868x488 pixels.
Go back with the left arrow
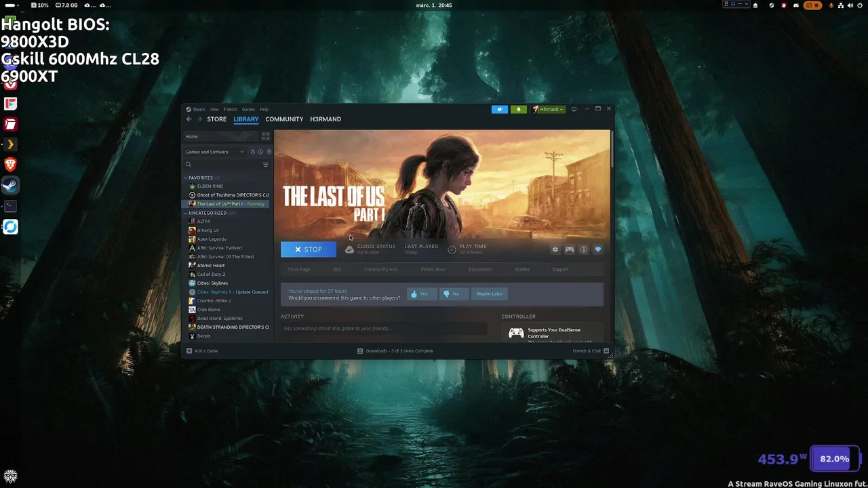tap(189, 119)
